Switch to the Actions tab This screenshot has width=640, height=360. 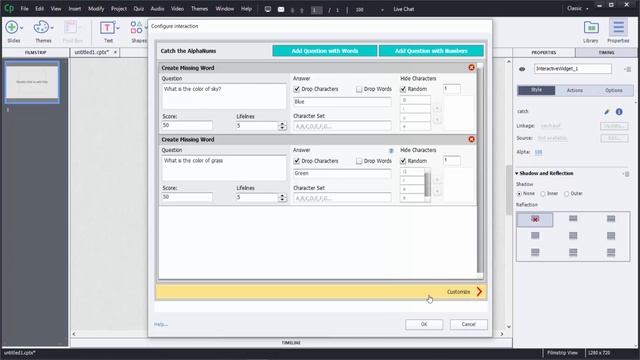[574, 90]
